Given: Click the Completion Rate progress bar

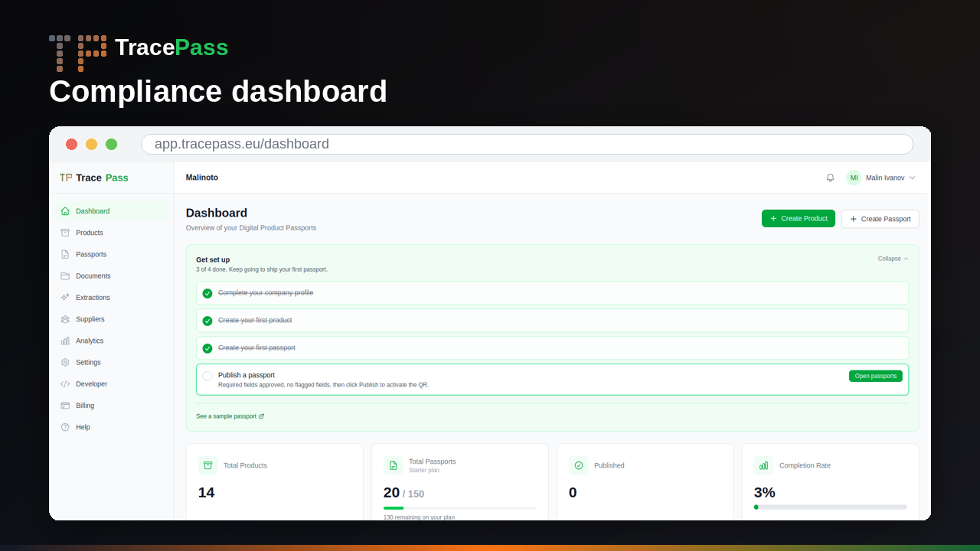Looking at the screenshot, I should pyautogui.click(x=830, y=507).
